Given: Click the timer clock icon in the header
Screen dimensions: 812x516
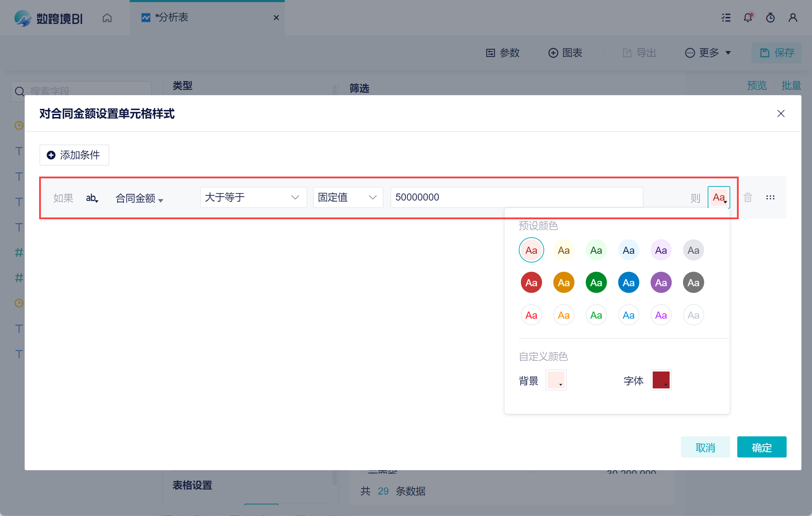Looking at the screenshot, I should pyautogui.click(x=770, y=18).
